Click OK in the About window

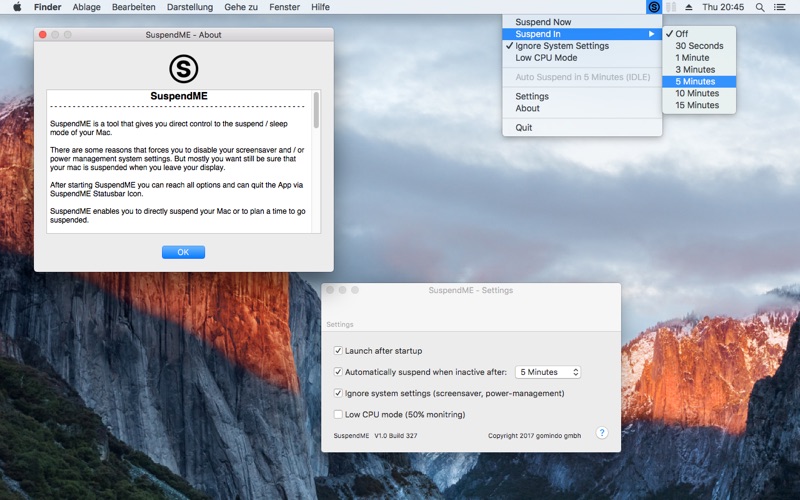183,252
